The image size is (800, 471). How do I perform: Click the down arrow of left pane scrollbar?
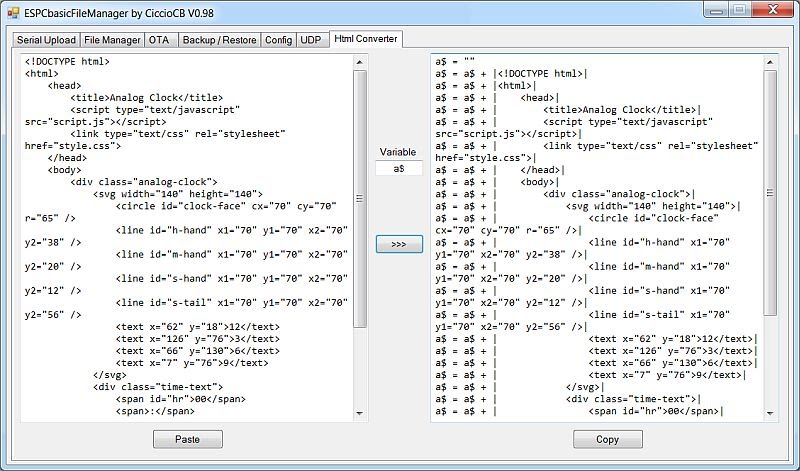pyautogui.click(x=360, y=414)
